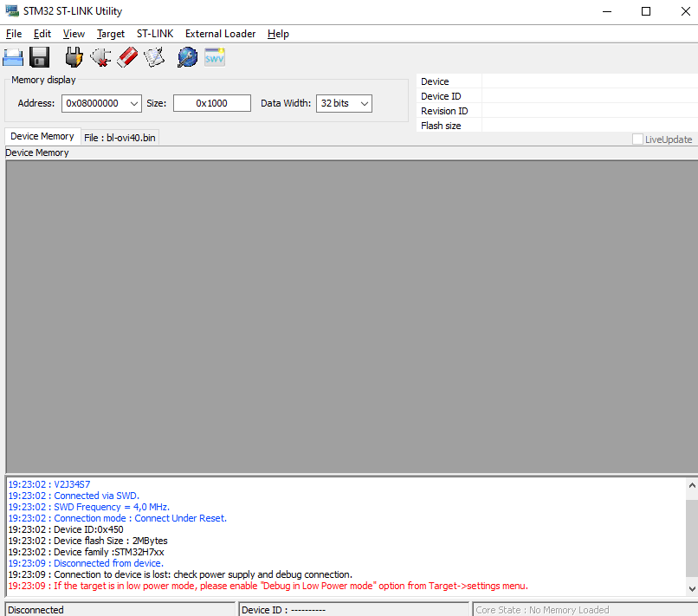Open the Help menu
Viewport: 698px width, 616px height.
(278, 34)
